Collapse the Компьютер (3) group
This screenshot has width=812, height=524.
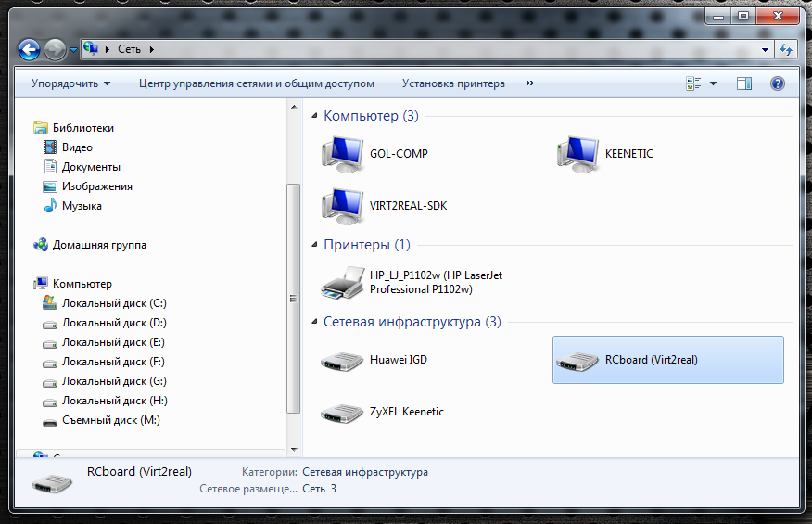tap(314, 116)
